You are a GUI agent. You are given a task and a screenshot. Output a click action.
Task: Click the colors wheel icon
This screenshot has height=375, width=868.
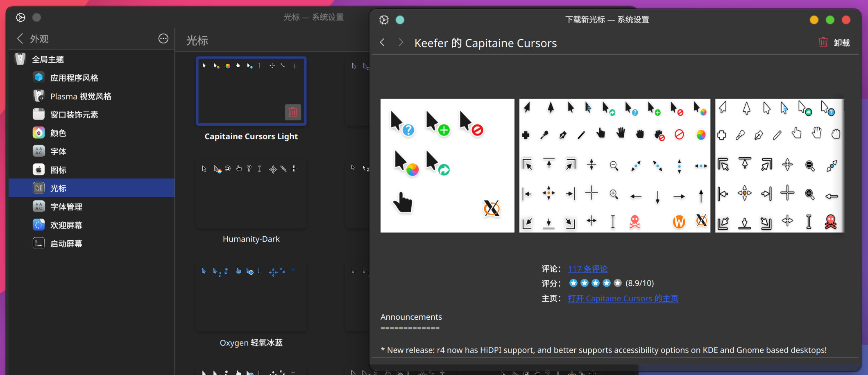point(39,133)
